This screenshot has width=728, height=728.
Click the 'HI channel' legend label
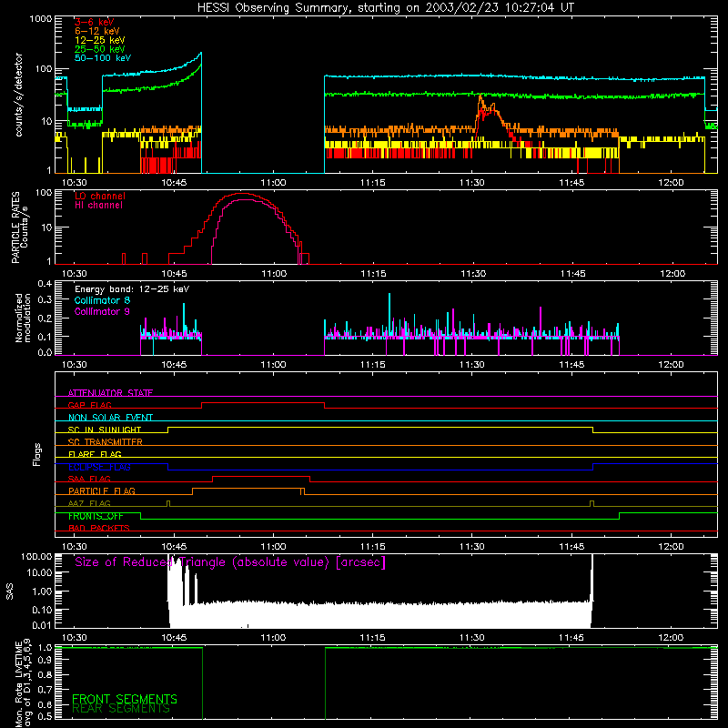click(x=99, y=206)
